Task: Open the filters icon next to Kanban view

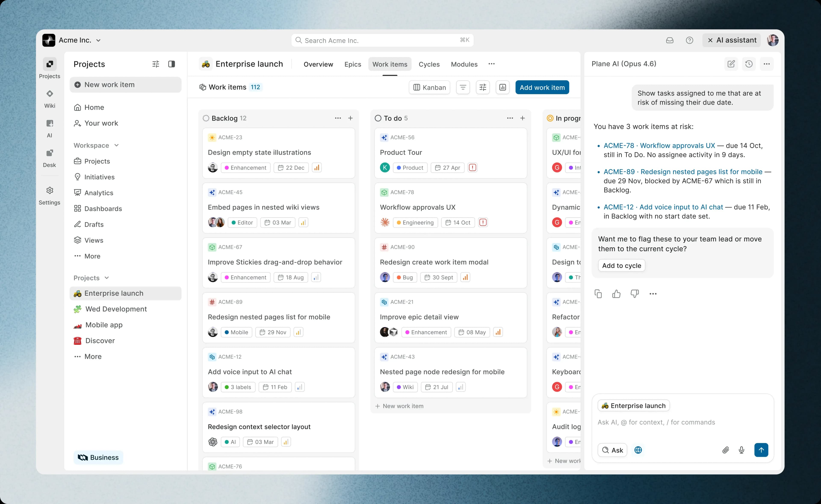Action: click(x=463, y=87)
